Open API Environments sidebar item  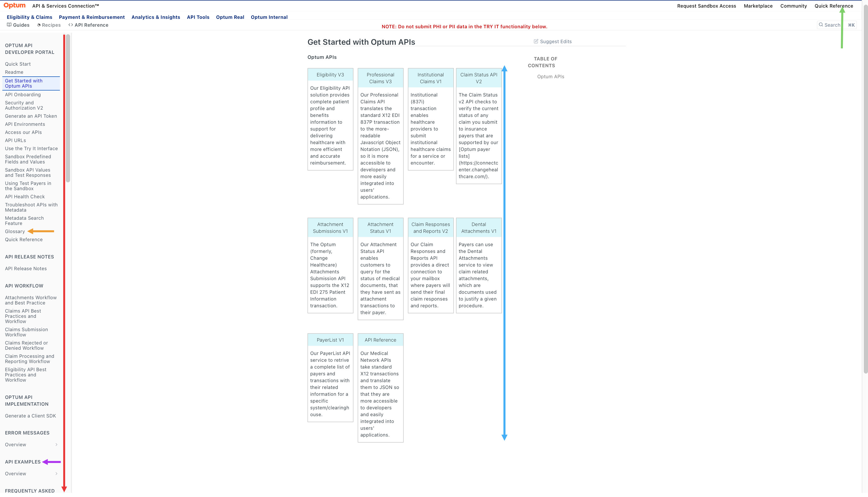coord(25,124)
